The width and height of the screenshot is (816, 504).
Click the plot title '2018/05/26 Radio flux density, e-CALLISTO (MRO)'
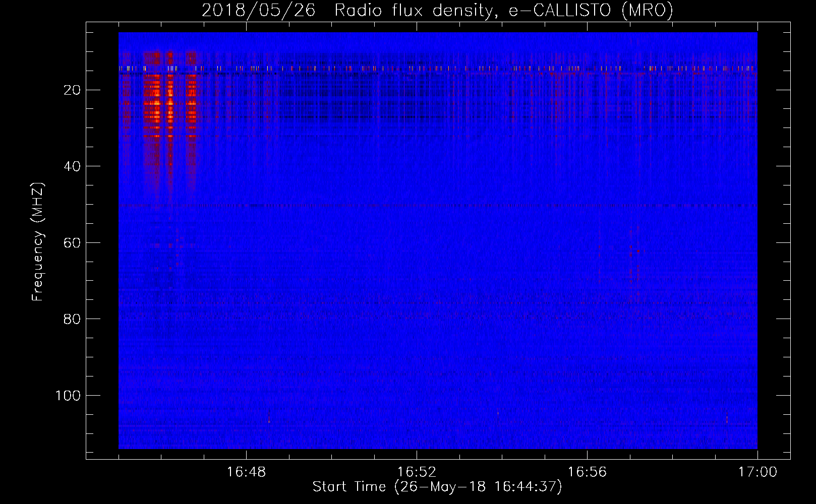pyautogui.click(x=437, y=11)
